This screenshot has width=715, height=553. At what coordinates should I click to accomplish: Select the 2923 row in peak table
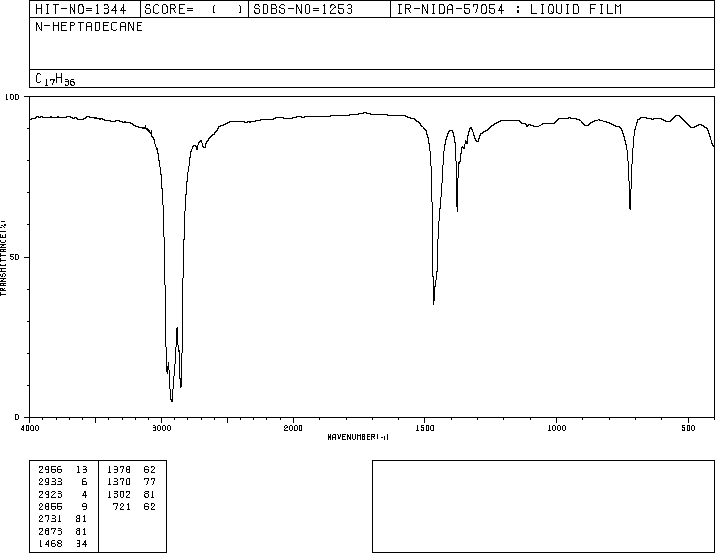(x=63, y=494)
